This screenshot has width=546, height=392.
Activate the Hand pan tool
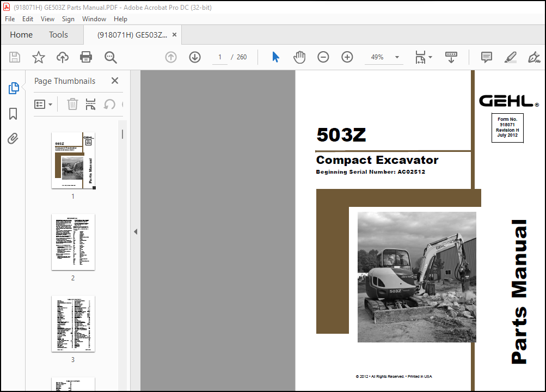point(299,57)
